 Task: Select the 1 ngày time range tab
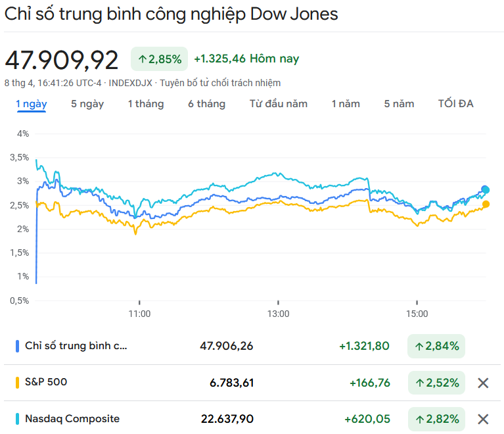coord(32,104)
